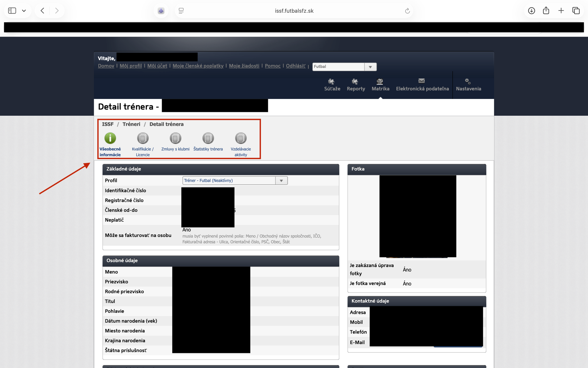This screenshot has height=368, width=588.
Task: Expand the Futbal sport dropdown
Action: (x=370, y=67)
